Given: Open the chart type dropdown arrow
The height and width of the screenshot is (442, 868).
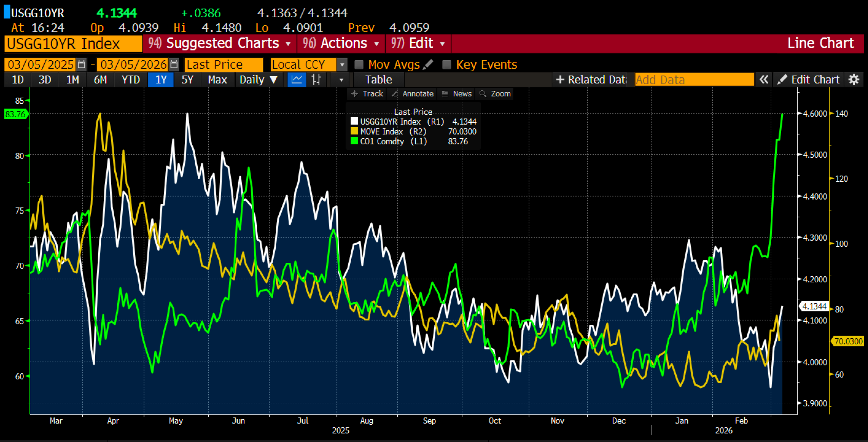Looking at the screenshot, I should pyautogui.click(x=341, y=80).
